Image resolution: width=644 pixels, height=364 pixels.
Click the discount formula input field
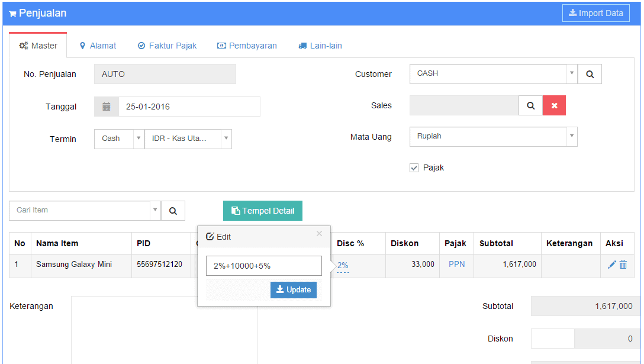(x=263, y=266)
